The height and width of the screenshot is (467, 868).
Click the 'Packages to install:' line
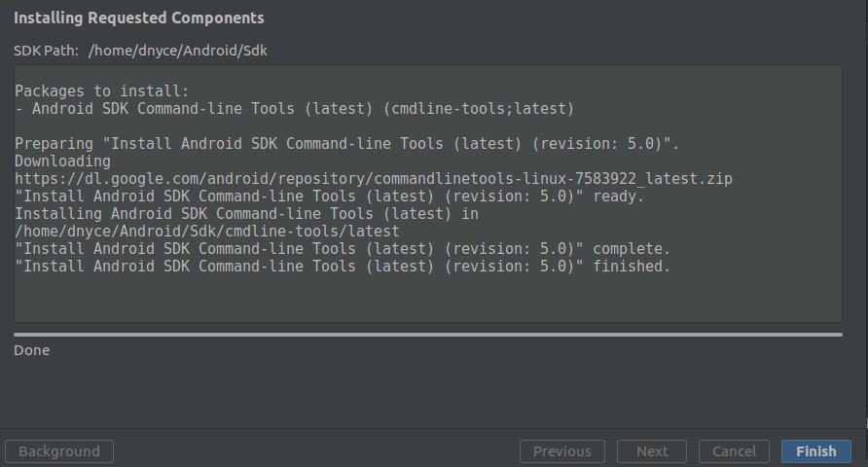[x=102, y=90]
